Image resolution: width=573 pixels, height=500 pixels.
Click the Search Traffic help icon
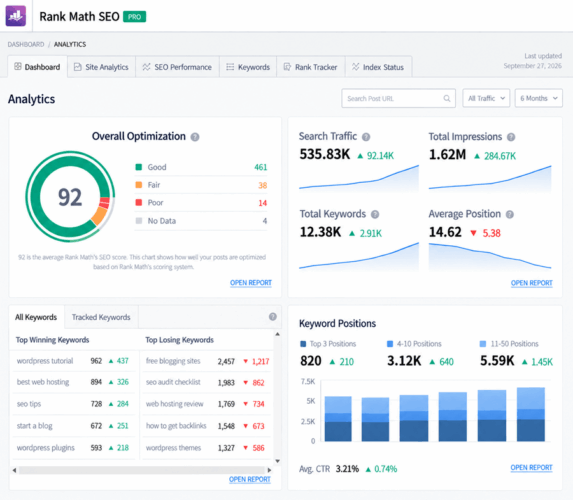tap(366, 137)
